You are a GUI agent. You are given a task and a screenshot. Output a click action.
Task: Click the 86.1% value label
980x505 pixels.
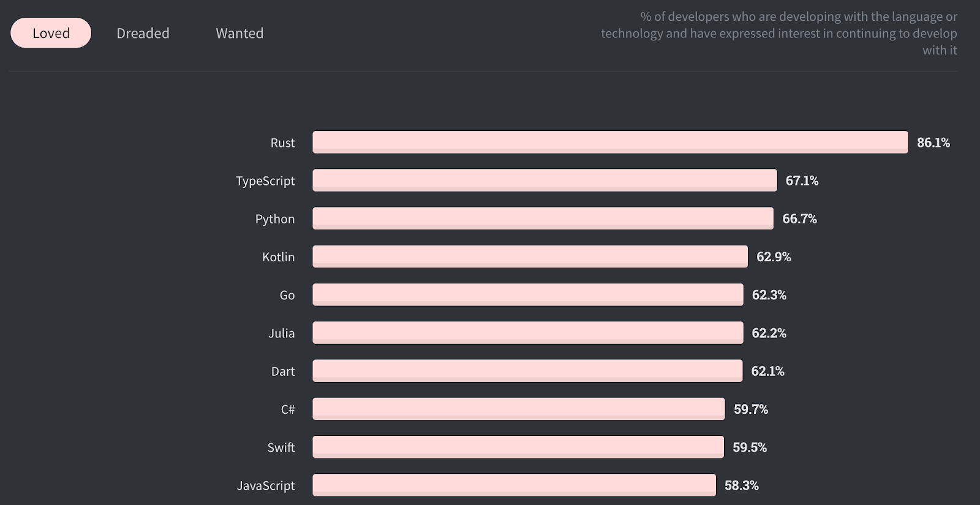click(933, 143)
